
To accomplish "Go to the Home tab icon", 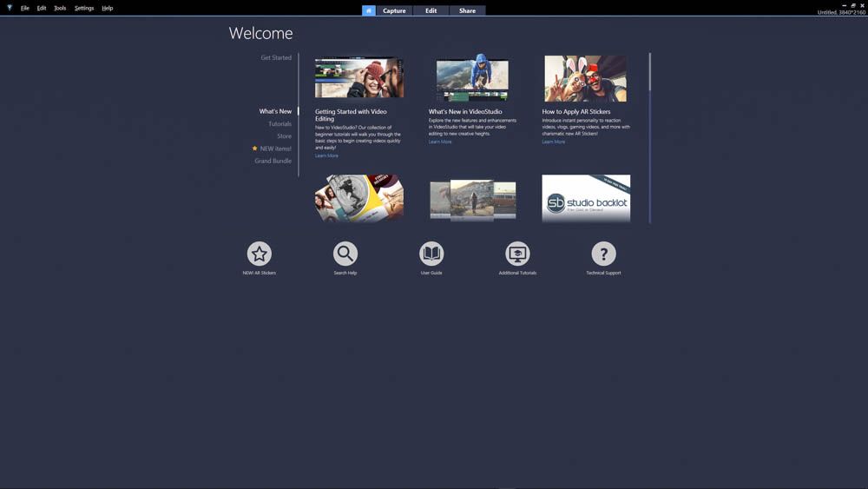I will click(x=369, y=10).
